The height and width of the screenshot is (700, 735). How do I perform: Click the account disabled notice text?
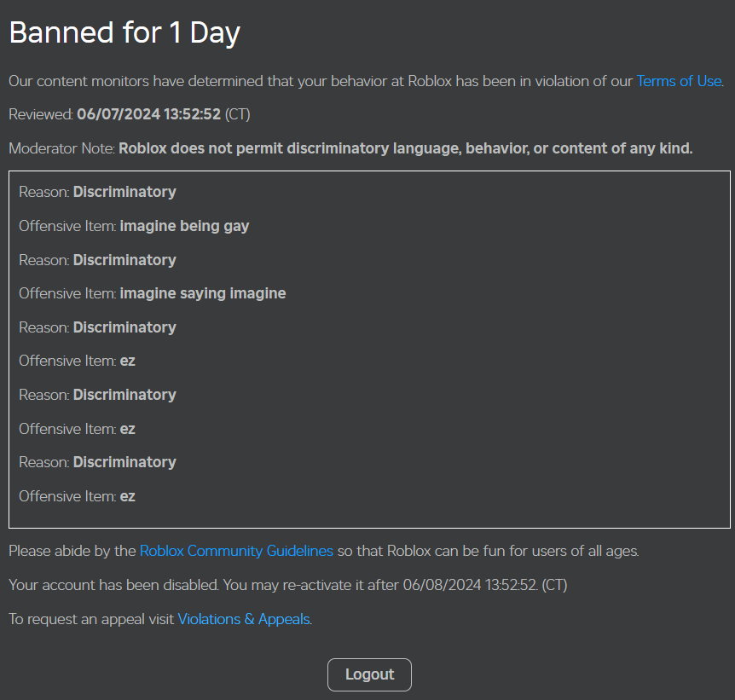(x=287, y=585)
